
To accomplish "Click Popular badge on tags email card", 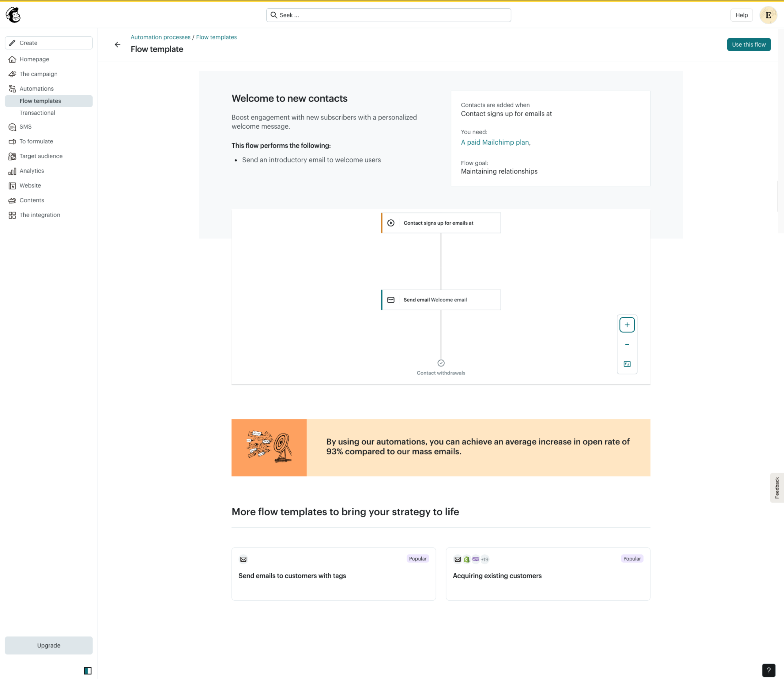I will click(417, 559).
